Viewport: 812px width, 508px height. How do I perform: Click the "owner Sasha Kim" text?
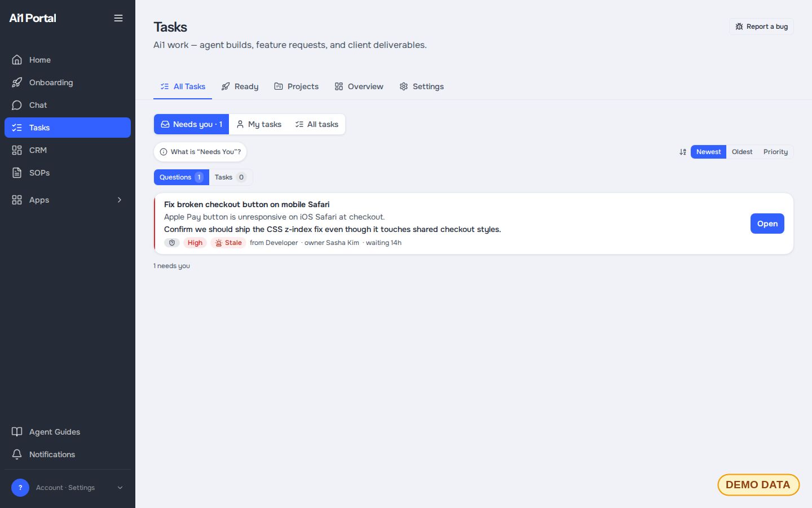(x=332, y=243)
